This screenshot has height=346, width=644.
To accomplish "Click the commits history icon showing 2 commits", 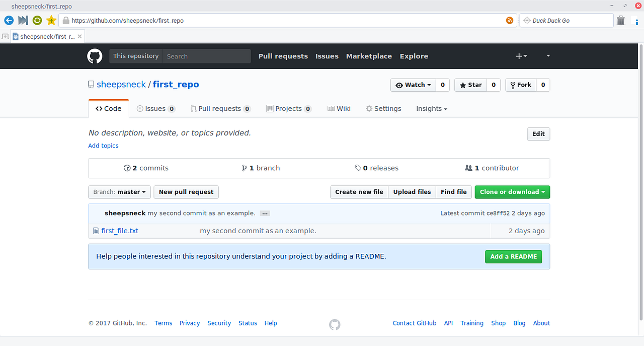I will 127,168.
